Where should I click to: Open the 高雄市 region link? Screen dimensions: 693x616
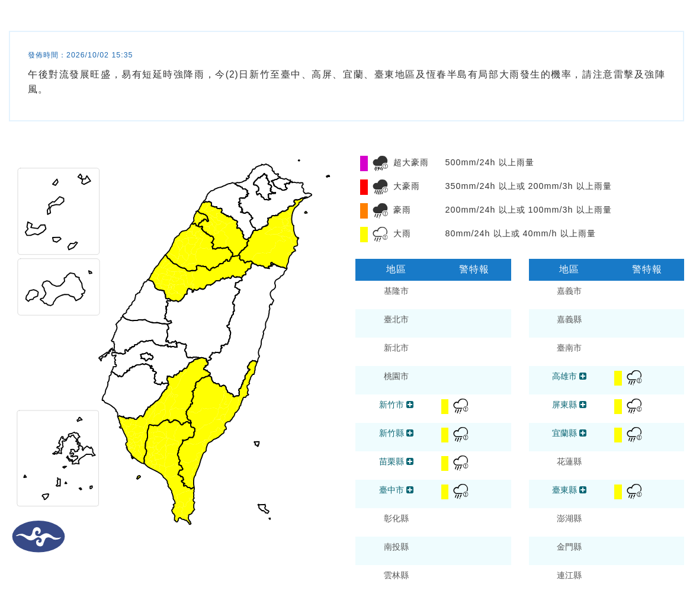click(564, 376)
